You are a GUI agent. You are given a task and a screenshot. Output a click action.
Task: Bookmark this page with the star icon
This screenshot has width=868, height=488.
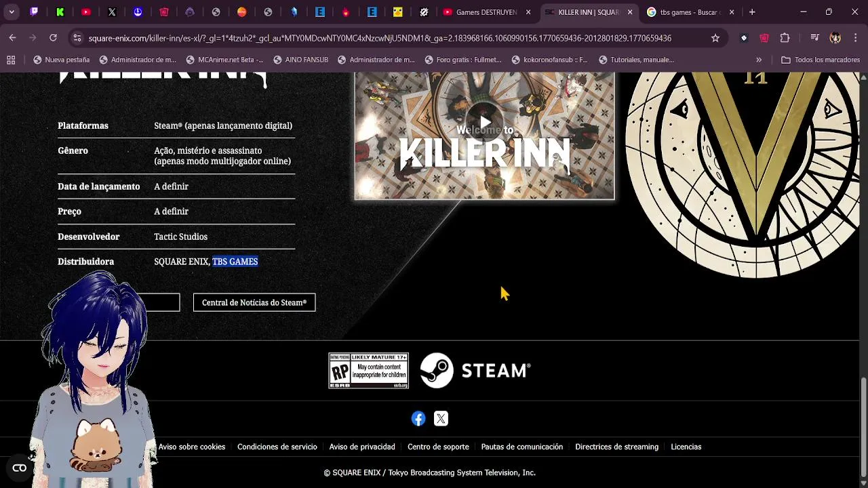tap(715, 38)
